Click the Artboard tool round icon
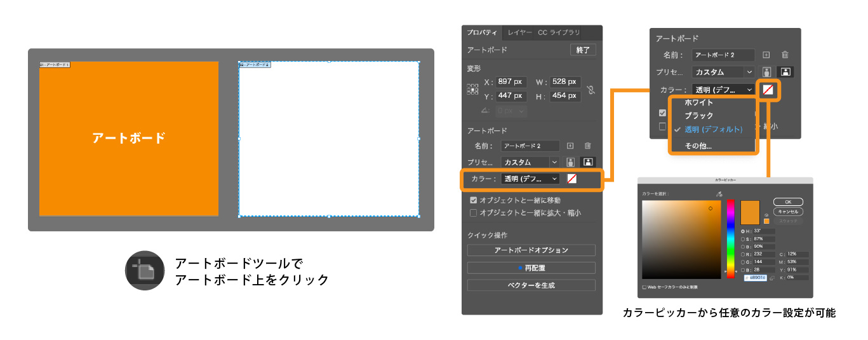Screen dimensions: 868x340 click(144, 271)
